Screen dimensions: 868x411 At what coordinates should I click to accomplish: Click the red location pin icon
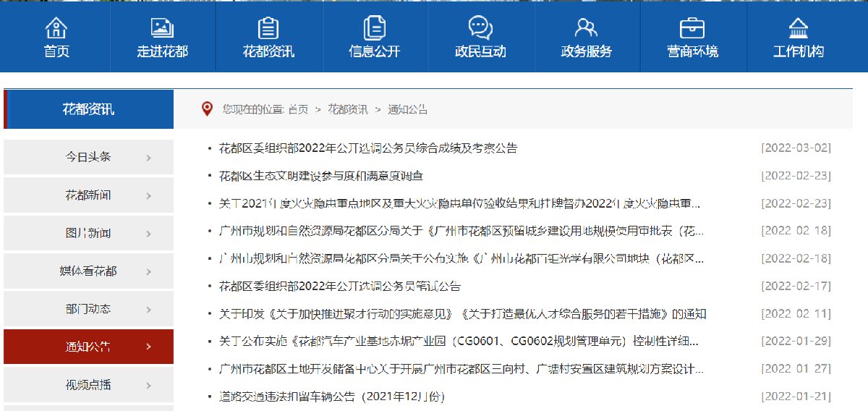pos(208,109)
